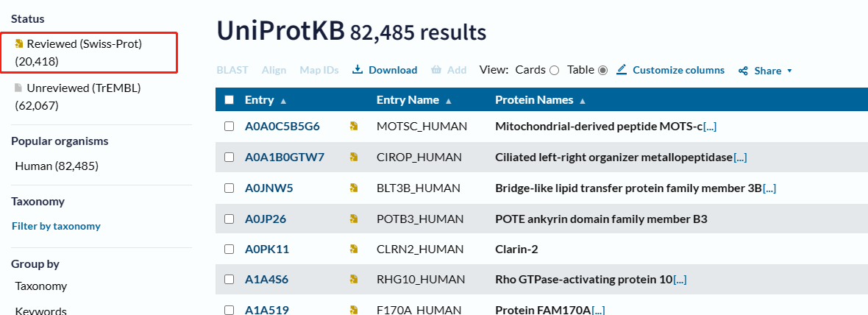Click the Download arrow icon
Viewport: 868px width, 315px height.
357,70
